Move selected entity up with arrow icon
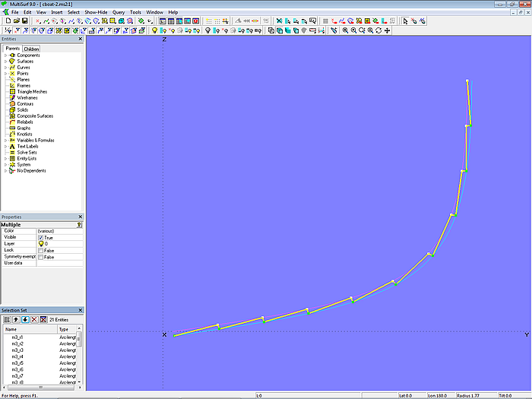Viewport: 532px width, 399px height. pos(16,319)
